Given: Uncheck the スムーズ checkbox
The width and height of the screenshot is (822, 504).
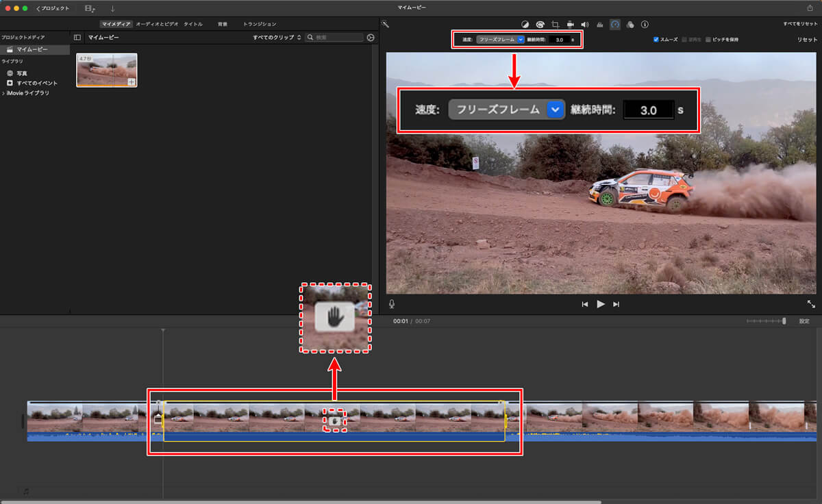Looking at the screenshot, I should [x=656, y=40].
